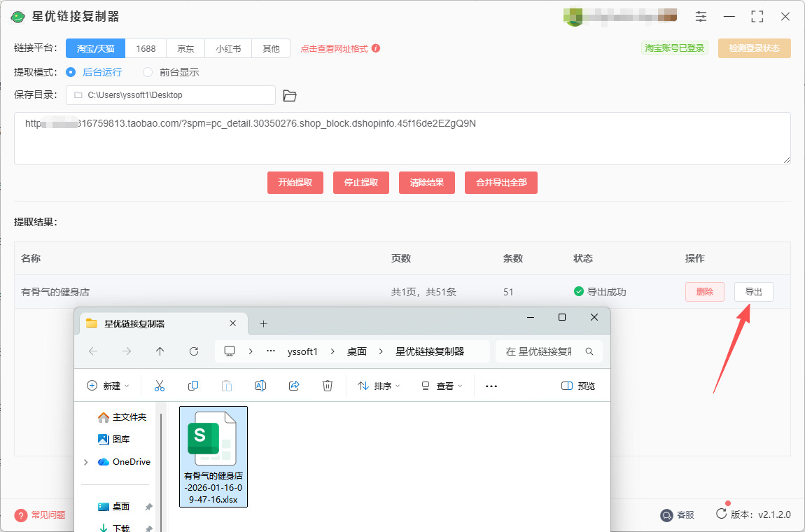
Task: Expand the OneDrive tree node
Action: pyautogui.click(x=85, y=462)
